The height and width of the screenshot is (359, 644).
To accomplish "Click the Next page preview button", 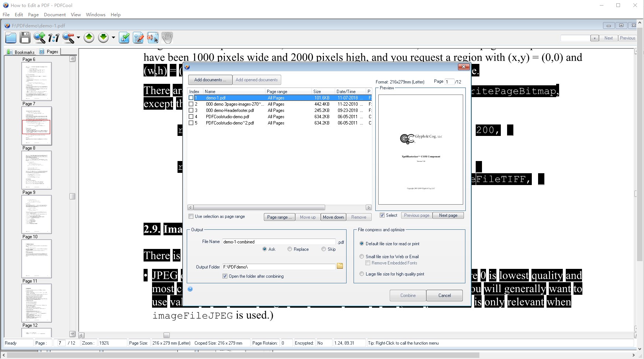I will [448, 215].
